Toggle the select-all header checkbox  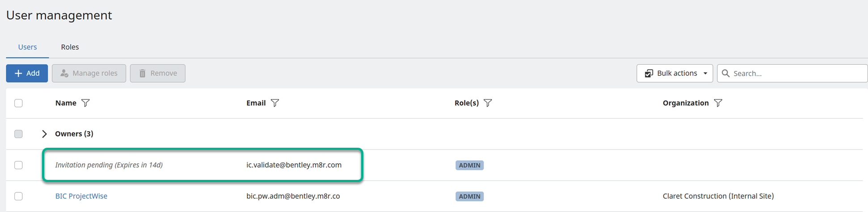(18, 103)
